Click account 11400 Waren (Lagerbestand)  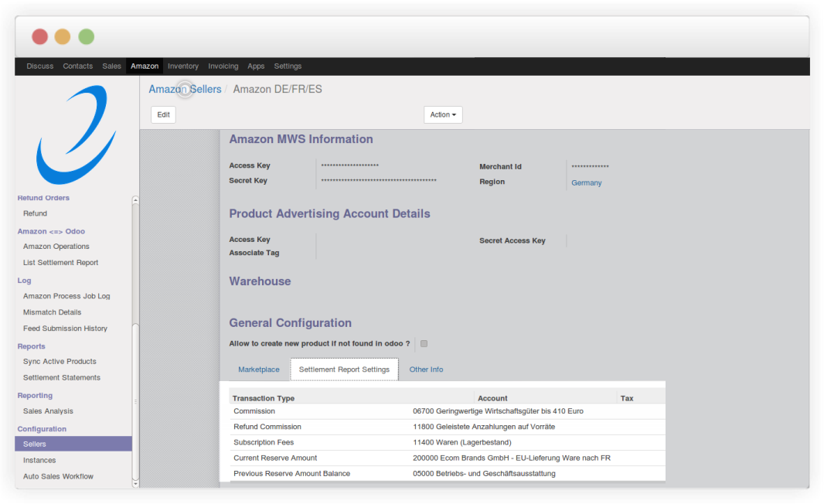point(462,442)
